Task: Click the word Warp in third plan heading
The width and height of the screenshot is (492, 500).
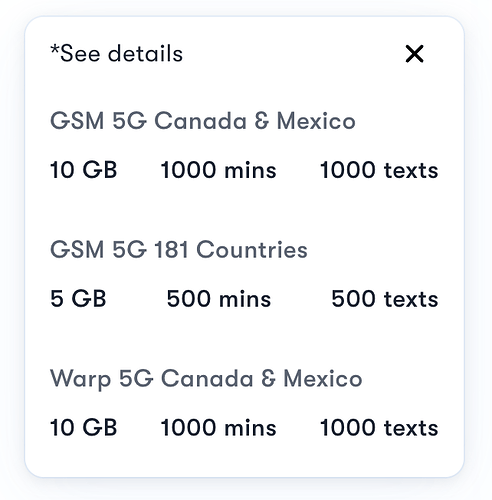Action: pos(80,379)
